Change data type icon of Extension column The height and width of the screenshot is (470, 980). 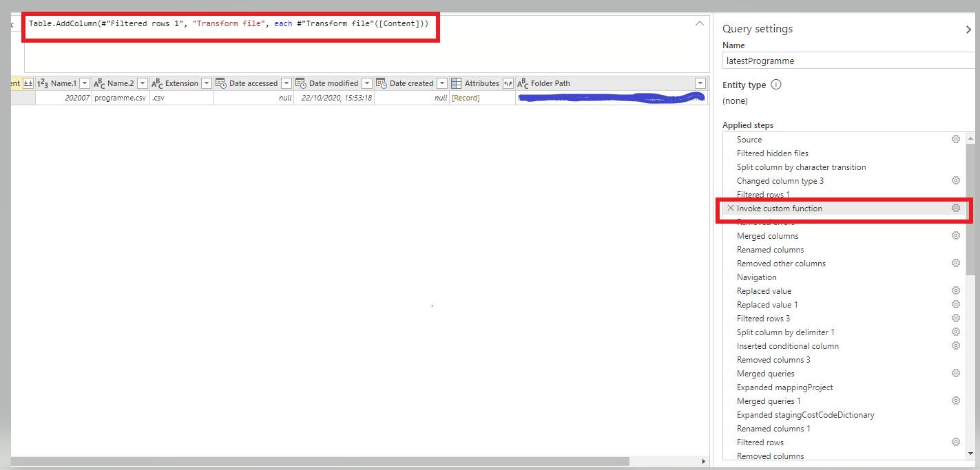156,83
